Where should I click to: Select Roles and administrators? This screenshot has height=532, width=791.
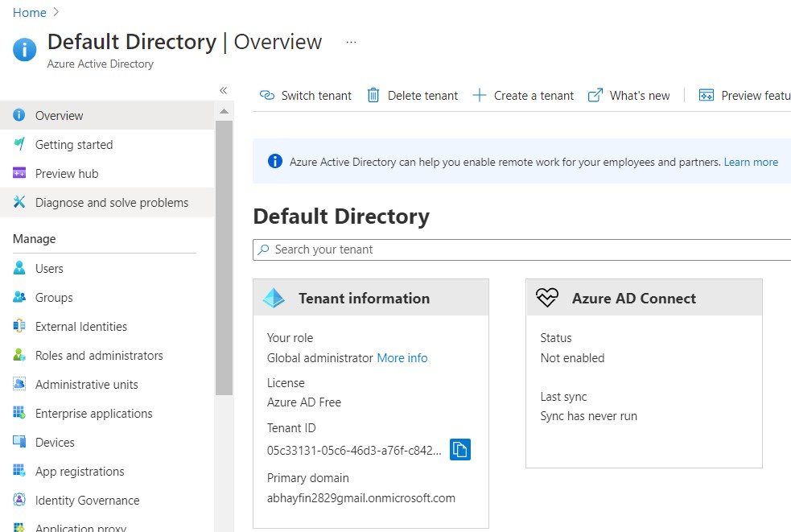coord(107,356)
